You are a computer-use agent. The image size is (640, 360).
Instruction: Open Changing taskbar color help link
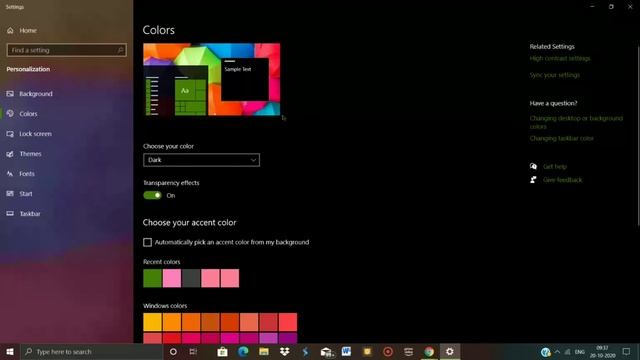(561, 138)
